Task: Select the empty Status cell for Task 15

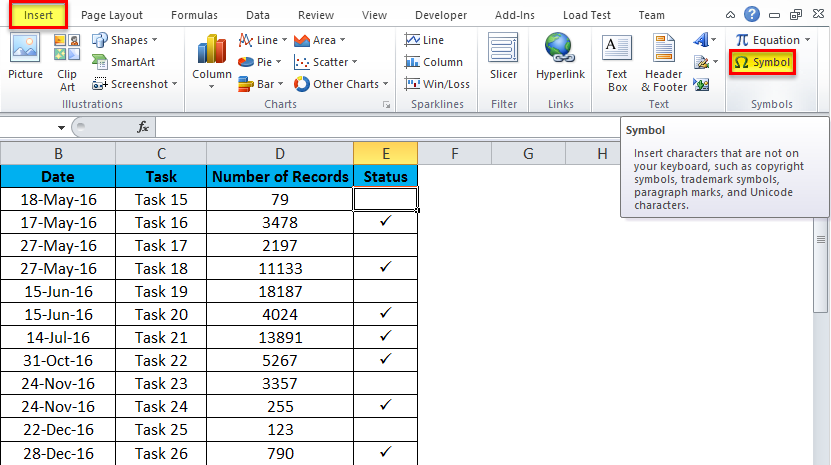Action: tap(385, 199)
